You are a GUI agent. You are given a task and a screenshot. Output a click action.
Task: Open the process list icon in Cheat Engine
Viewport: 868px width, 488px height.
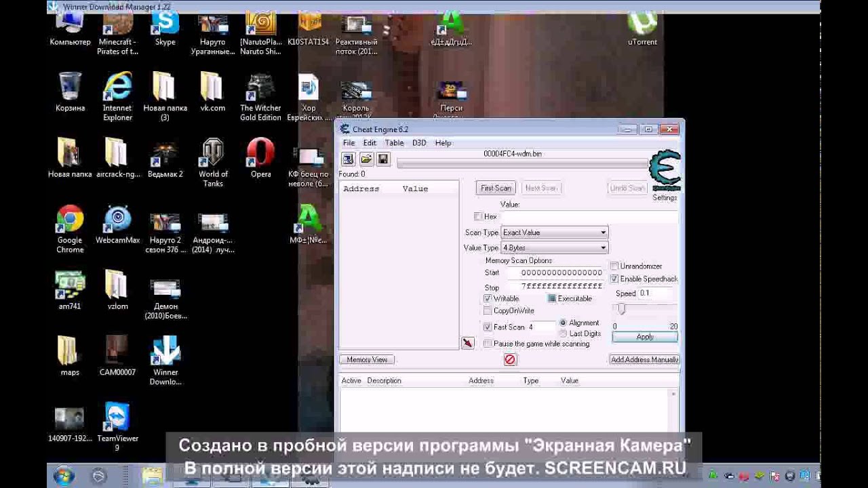348,159
